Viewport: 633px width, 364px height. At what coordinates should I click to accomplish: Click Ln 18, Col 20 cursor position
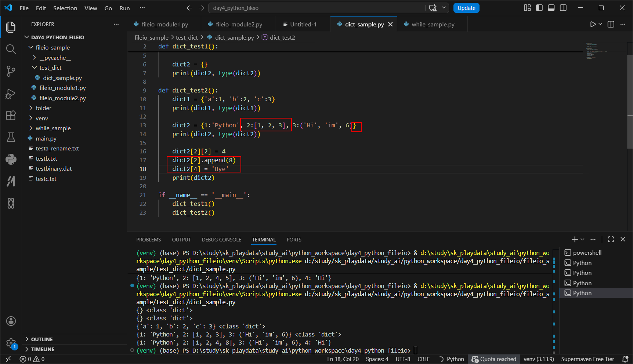tap(343, 359)
